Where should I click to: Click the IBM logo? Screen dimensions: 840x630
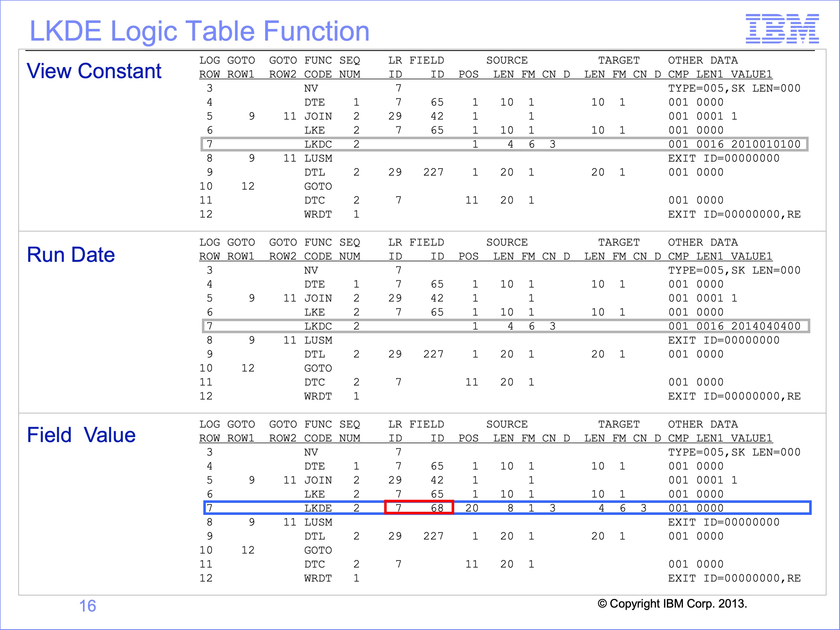[x=782, y=29]
